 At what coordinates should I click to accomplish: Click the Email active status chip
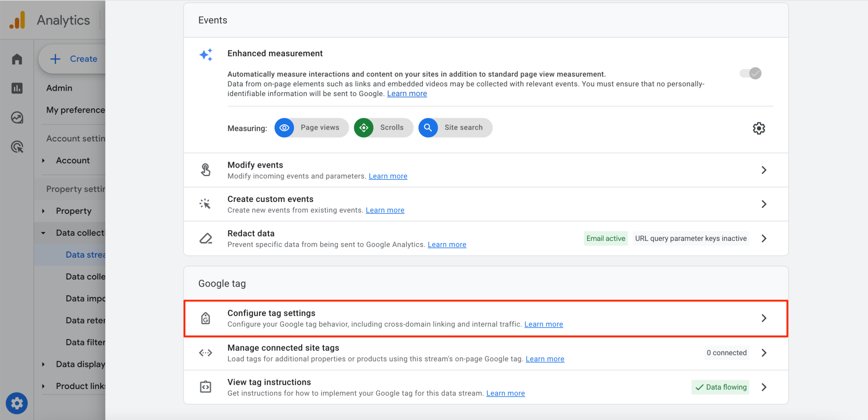[x=605, y=238]
